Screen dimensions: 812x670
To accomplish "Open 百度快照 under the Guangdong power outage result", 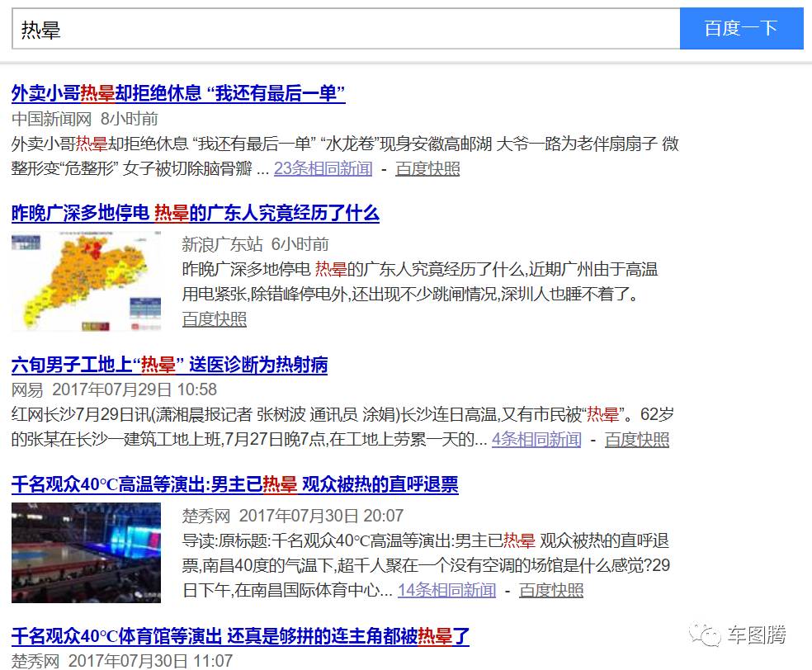I will (x=214, y=318).
